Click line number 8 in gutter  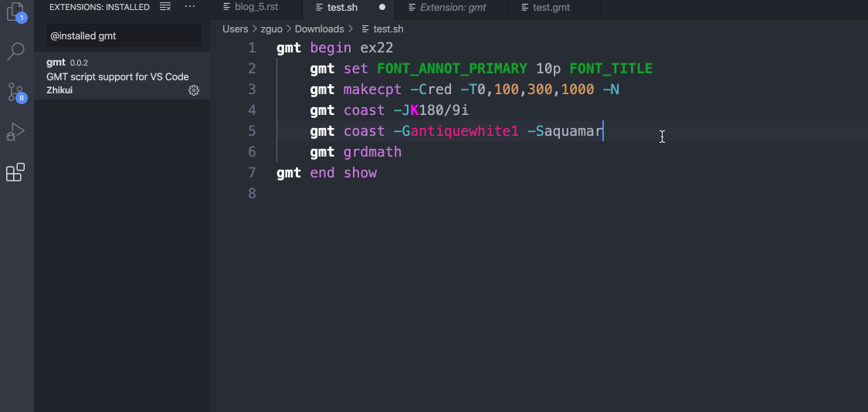[x=253, y=193]
